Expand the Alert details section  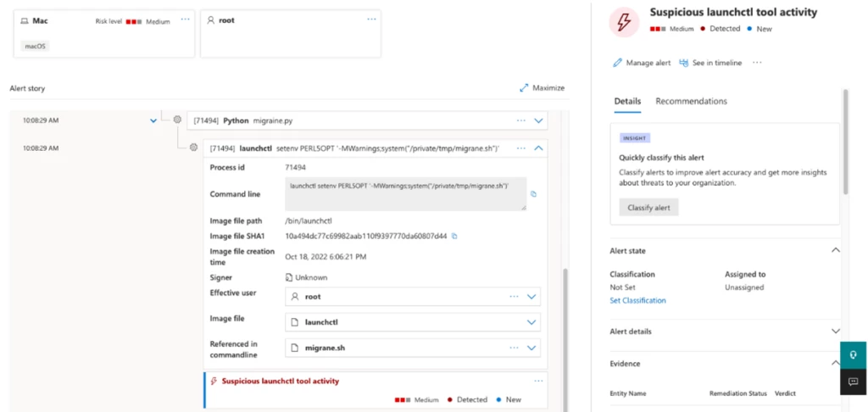click(x=835, y=331)
